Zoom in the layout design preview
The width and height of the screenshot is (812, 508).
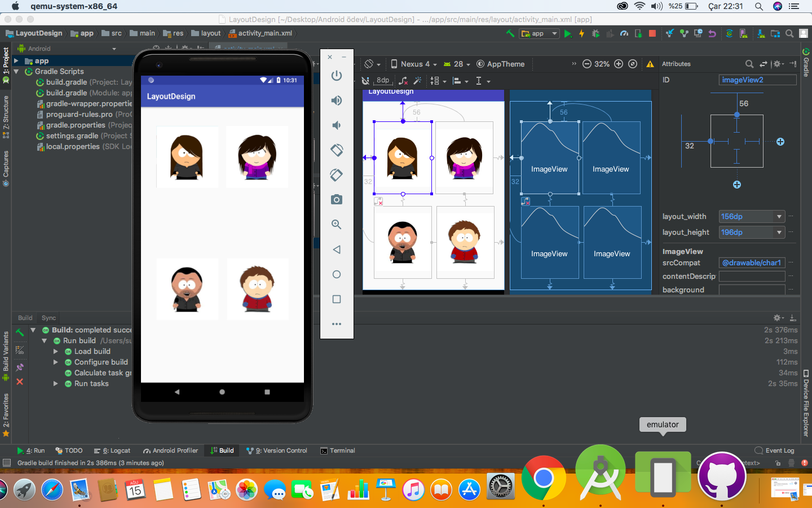(x=619, y=64)
